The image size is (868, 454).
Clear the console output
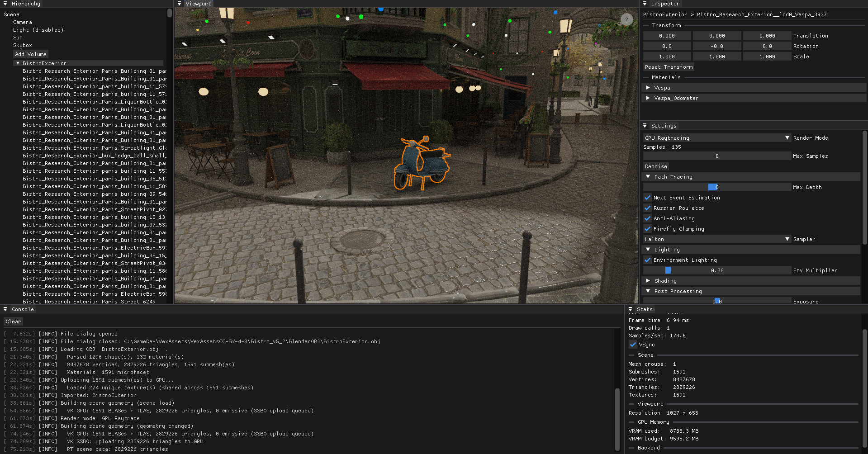[x=13, y=322]
